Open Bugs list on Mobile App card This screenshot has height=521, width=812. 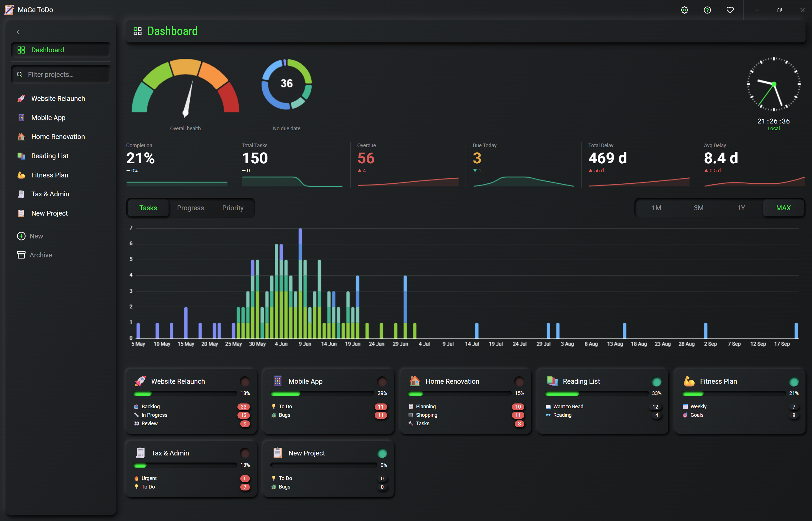[x=329, y=415]
